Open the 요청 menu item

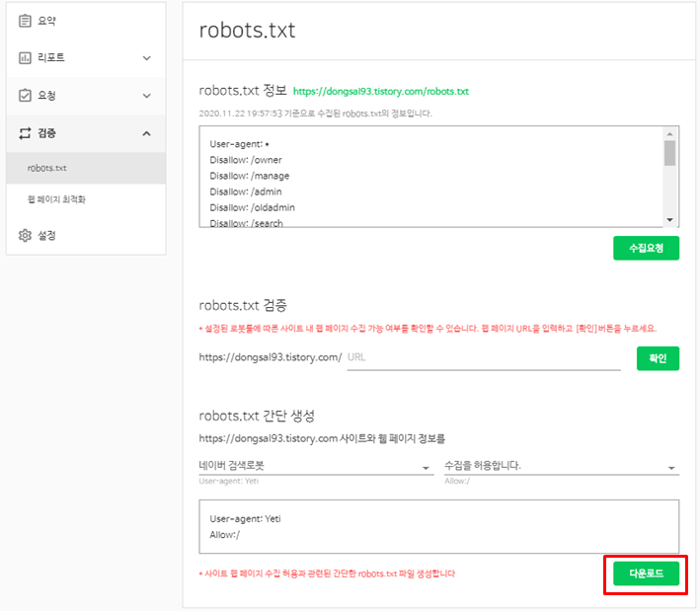(x=86, y=95)
